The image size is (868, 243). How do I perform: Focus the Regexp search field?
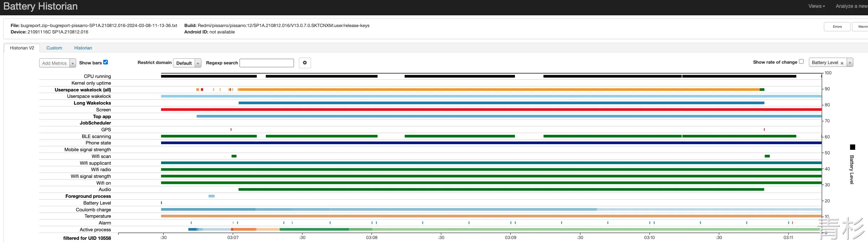[267, 63]
